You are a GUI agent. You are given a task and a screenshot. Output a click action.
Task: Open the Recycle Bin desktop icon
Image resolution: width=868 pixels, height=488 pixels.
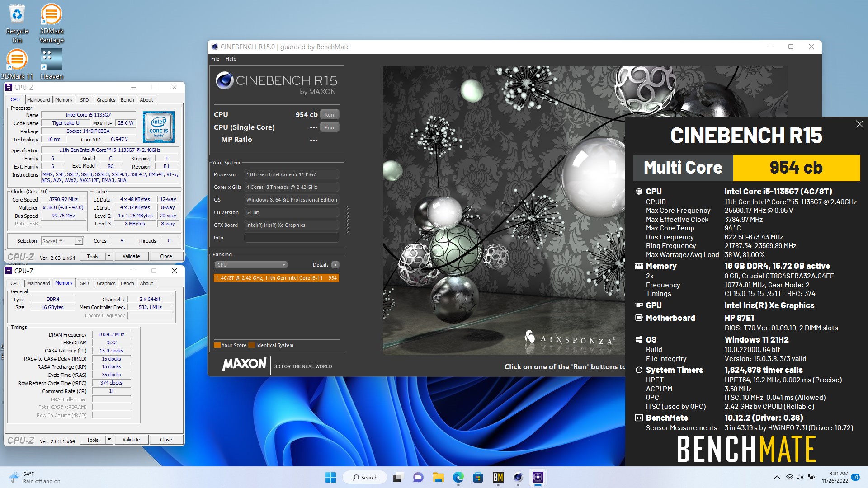pyautogui.click(x=17, y=23)
